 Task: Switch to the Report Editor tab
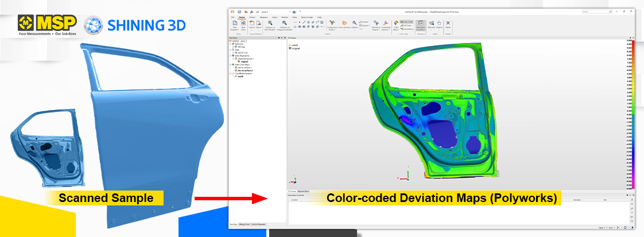pyautogui.click(x=302, y=191)
